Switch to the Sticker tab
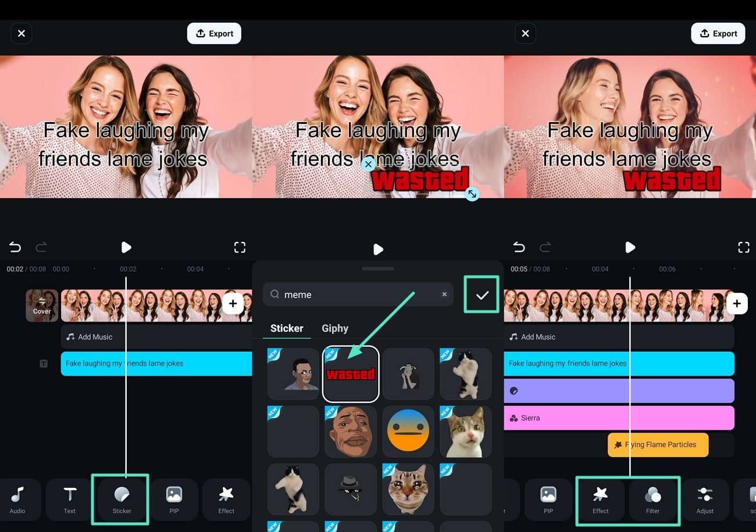 (287, 329)
